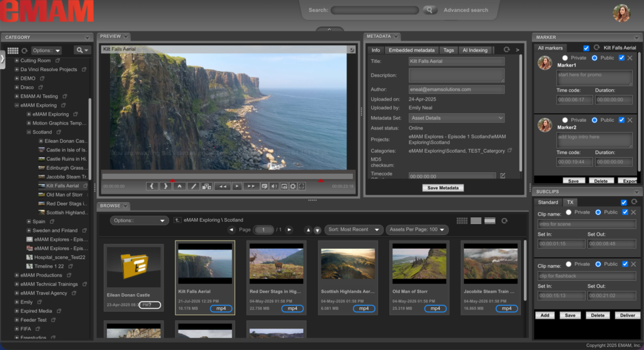Image resolution: width=644 pixels, height=350 pixels.
Task: Switch Browse to filmstrip view
Action: [x=490, y=221]
